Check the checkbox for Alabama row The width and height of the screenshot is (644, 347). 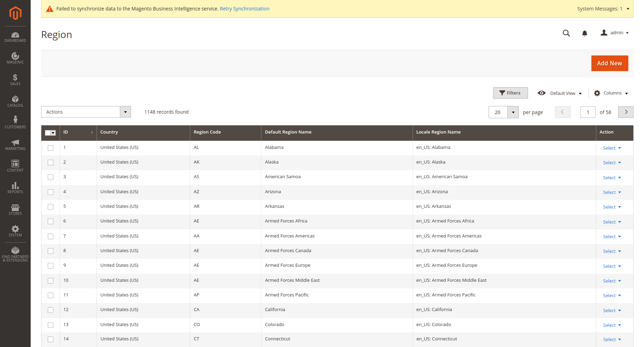coord(51,148)
